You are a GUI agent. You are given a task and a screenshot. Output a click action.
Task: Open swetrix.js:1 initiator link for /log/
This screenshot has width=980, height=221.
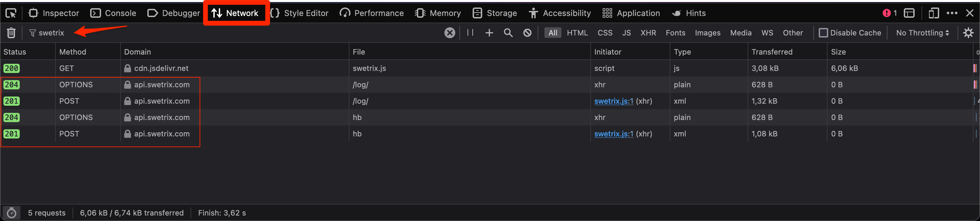613,101
